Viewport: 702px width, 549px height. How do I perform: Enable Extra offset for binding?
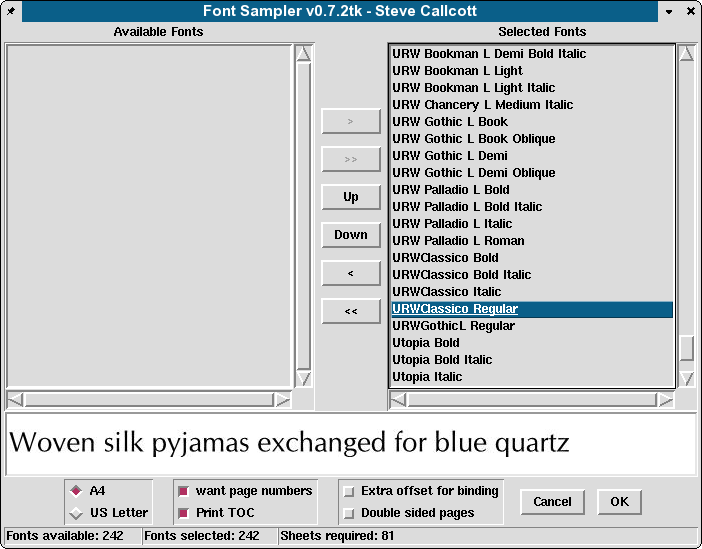click(348, 491)
